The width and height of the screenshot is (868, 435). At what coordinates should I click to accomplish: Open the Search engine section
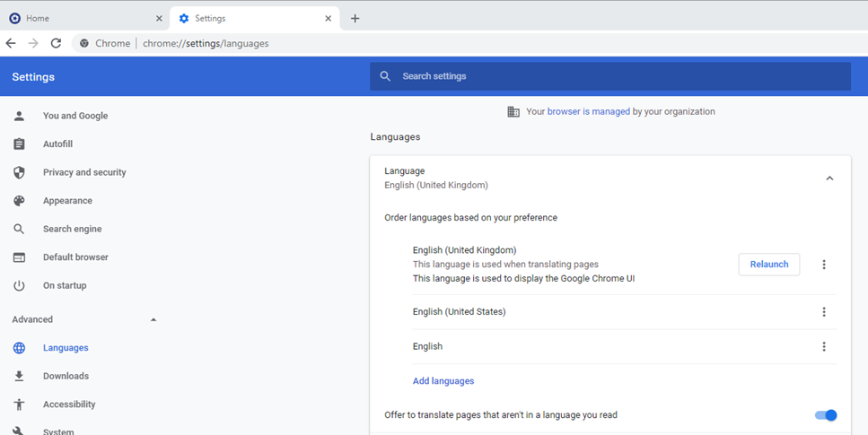(x=73, y=229)
